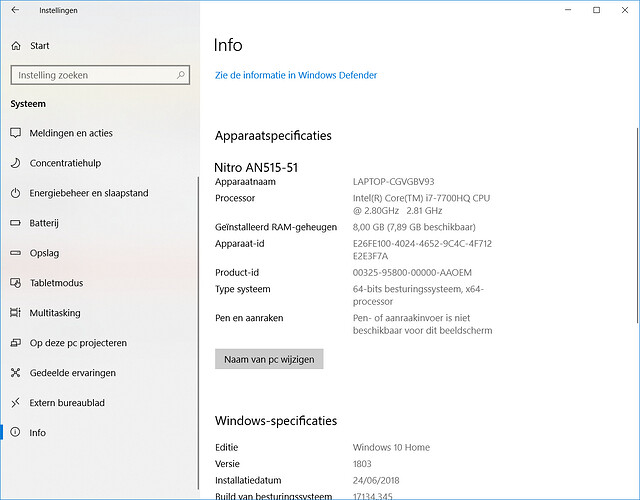Click the Start home icon
Image resolution: width=640 pixels, height=500 pixels.
click(x=16, y=46)
